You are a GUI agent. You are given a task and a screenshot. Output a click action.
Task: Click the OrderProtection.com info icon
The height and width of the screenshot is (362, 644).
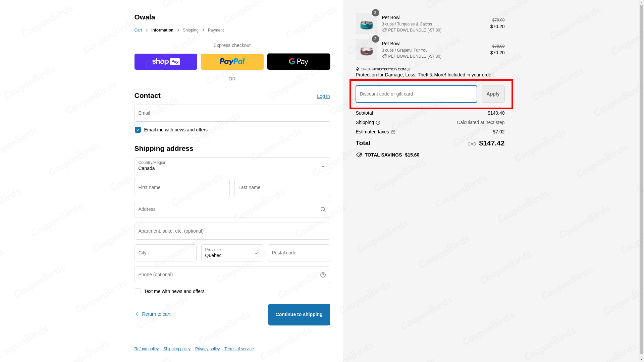(408, 69)
